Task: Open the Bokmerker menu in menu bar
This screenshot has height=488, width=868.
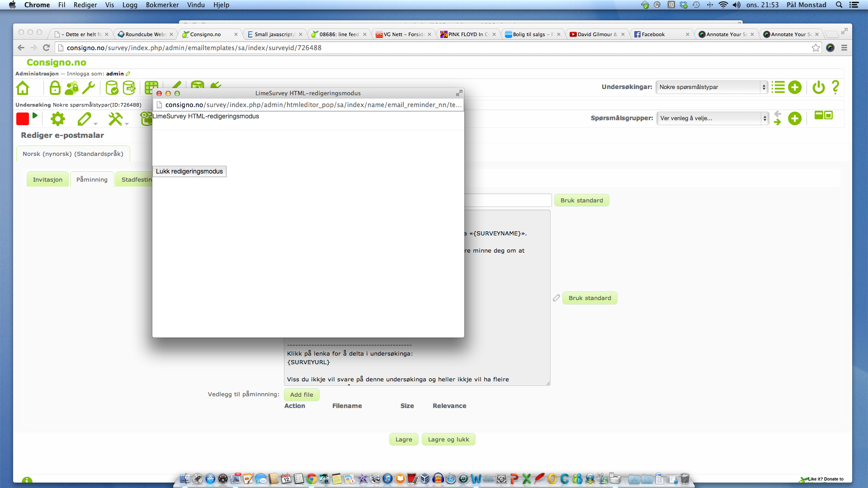Action: (x=162, y=5)
